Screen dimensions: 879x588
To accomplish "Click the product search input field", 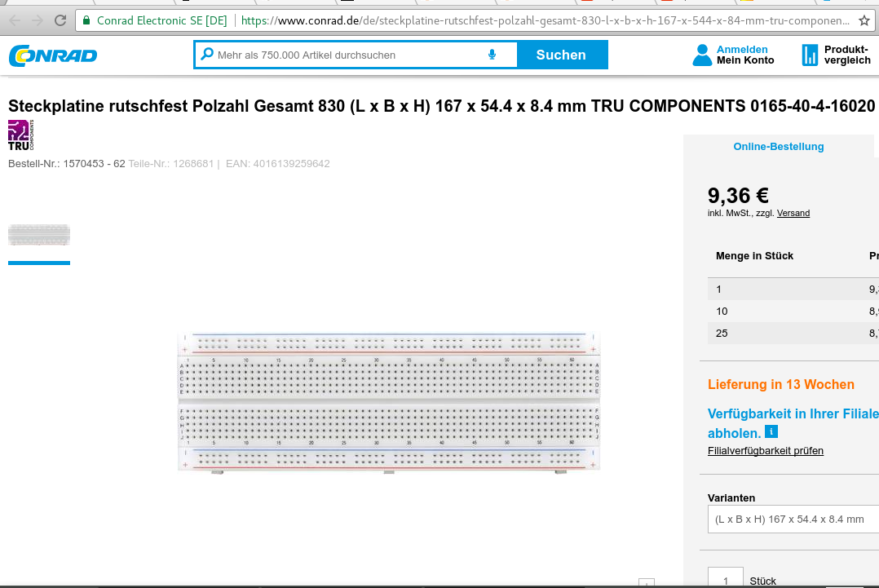I will (x=347, y=55).
